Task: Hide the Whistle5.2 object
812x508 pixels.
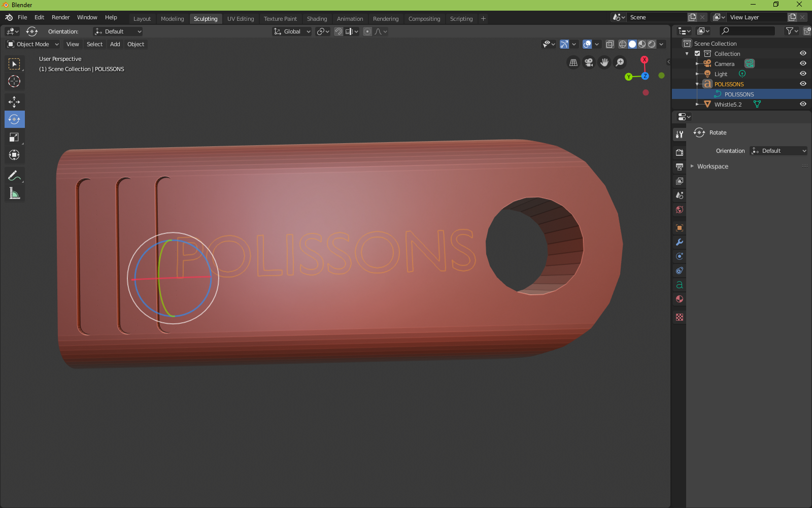Action: point(803,104)
